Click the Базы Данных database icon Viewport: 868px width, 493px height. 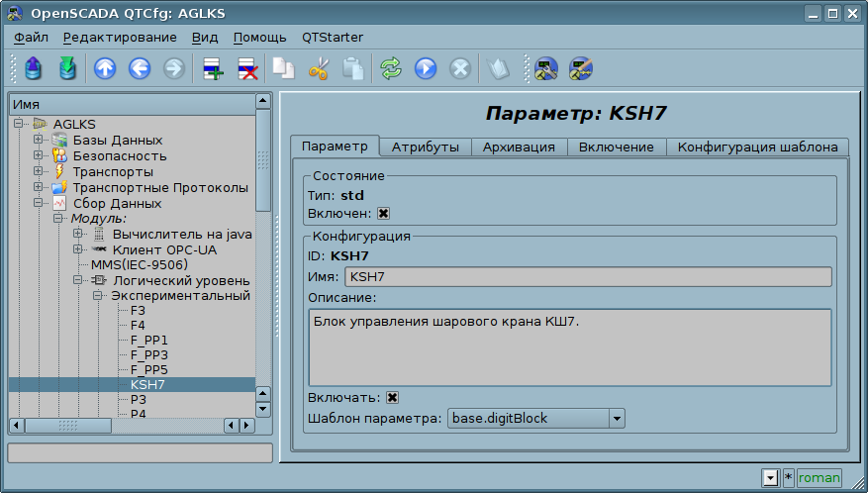pos(59,141)
